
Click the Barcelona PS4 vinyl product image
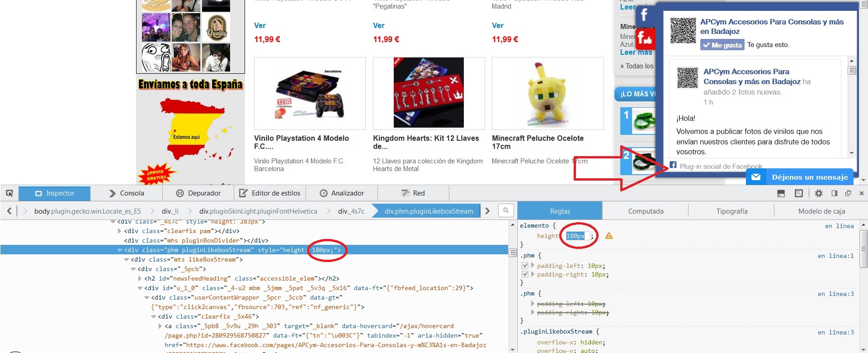tap(310, 93)
